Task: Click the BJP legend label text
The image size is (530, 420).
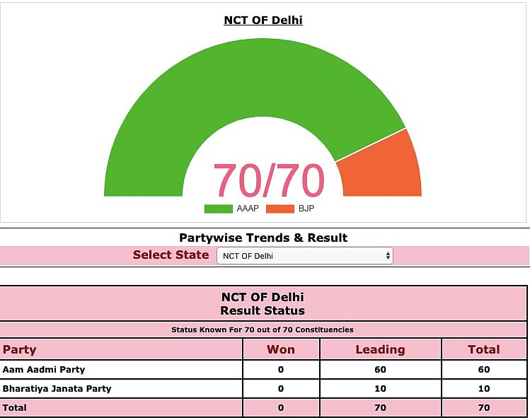Action: point(306,209)
